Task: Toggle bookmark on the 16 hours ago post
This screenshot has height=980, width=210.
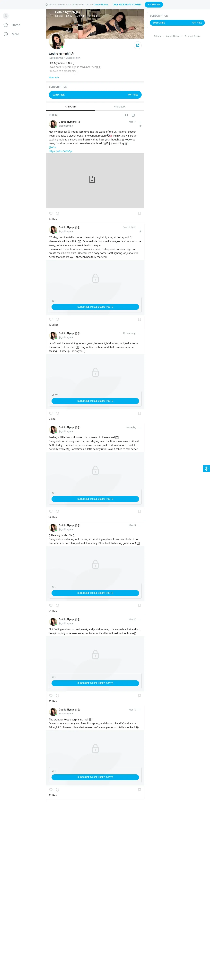Action: 140,413
